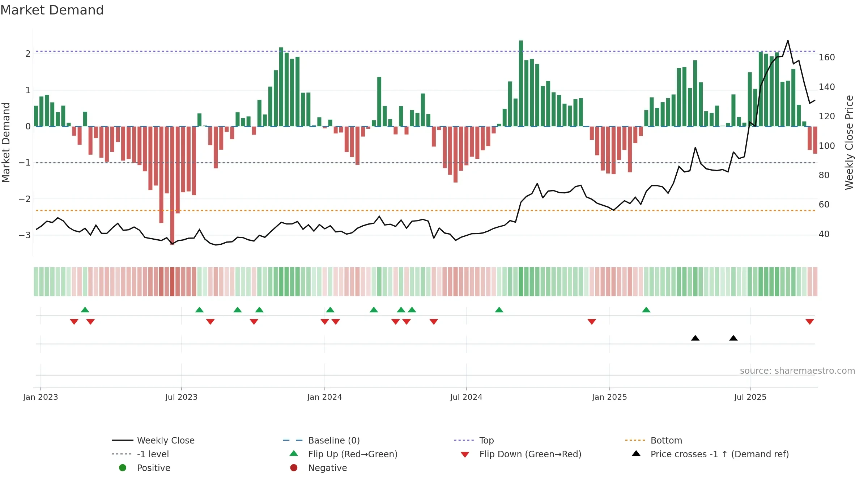This screenshot has width=868, height=488.
Task: Click the Jul 2023 x-axis label
Action: pos(181,397)
